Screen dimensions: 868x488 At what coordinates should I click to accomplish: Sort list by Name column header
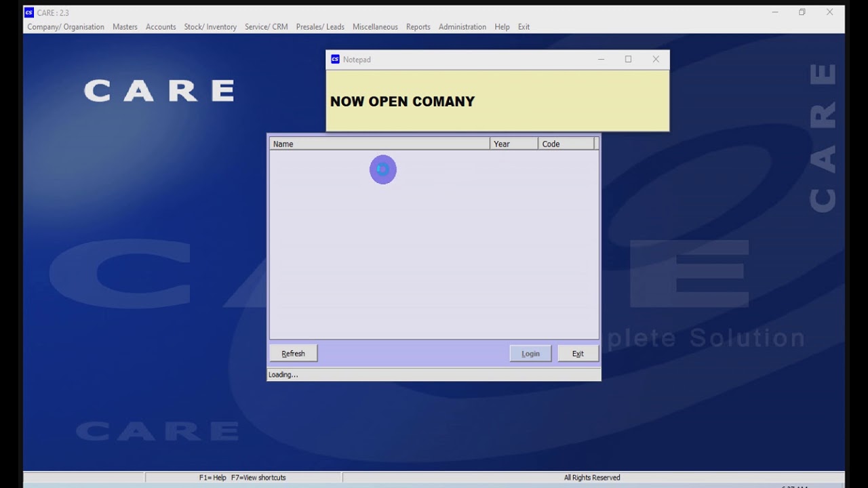(380, 144)
